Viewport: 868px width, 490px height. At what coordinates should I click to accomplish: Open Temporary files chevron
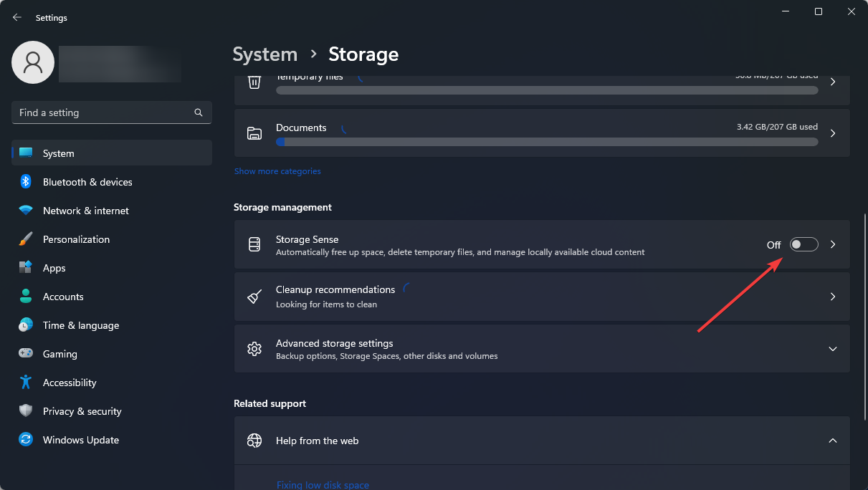(x=833, y=82)
